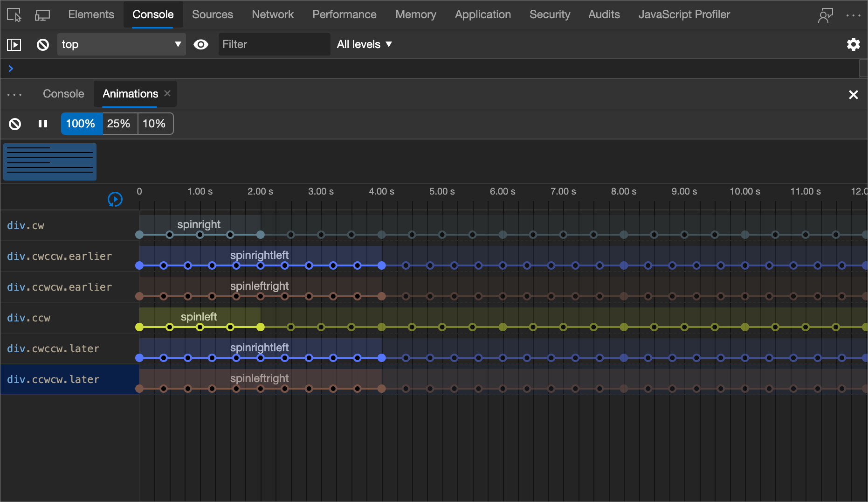Click the clear console icon
The width and height of the screenshot is (868, 502).
coord(42,44)
